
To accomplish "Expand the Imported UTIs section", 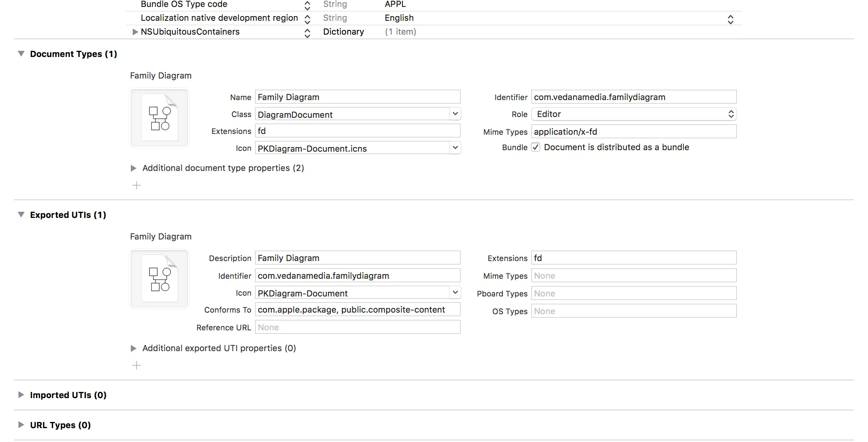I will pyautogui.click(x=21, y=395).
